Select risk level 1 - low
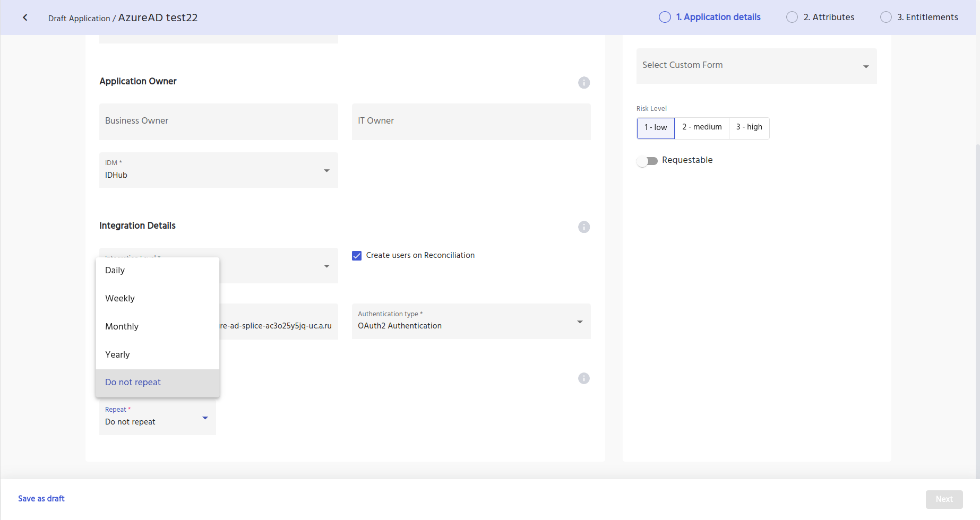Viewport: 980px width, 520px height. [x=656, y=128]
